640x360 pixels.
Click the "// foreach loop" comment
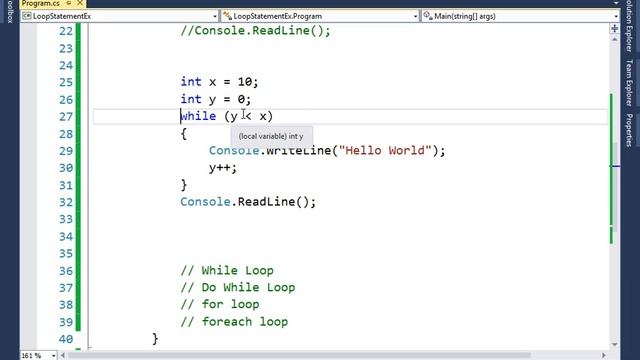pyautogui.click(x=234, y=322)
